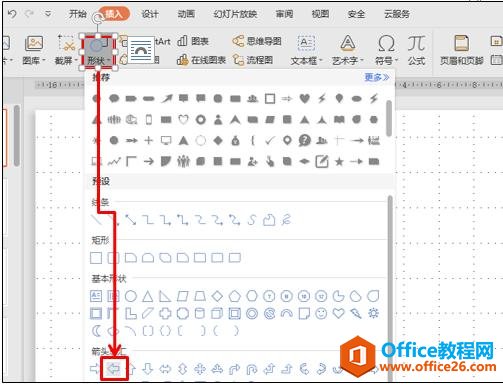Image resolution: width=503 pixels, height=384 pixels.
Task: Switch to the 设计 tab
Action: pos(150,14)
